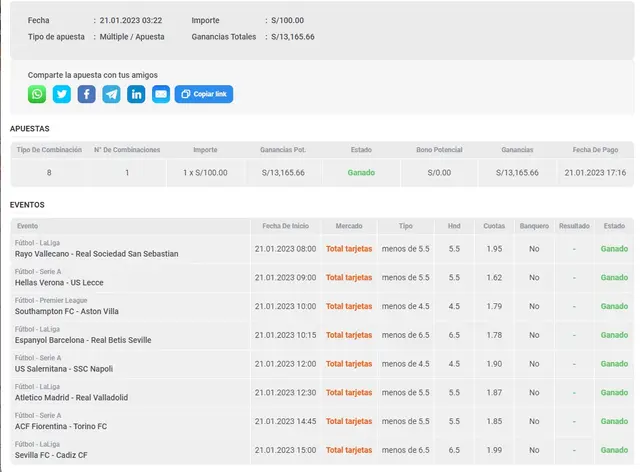Share the bet via Telegram icon
The height and width of the screenshot is (472, 640).
click(x=111, y=94)
